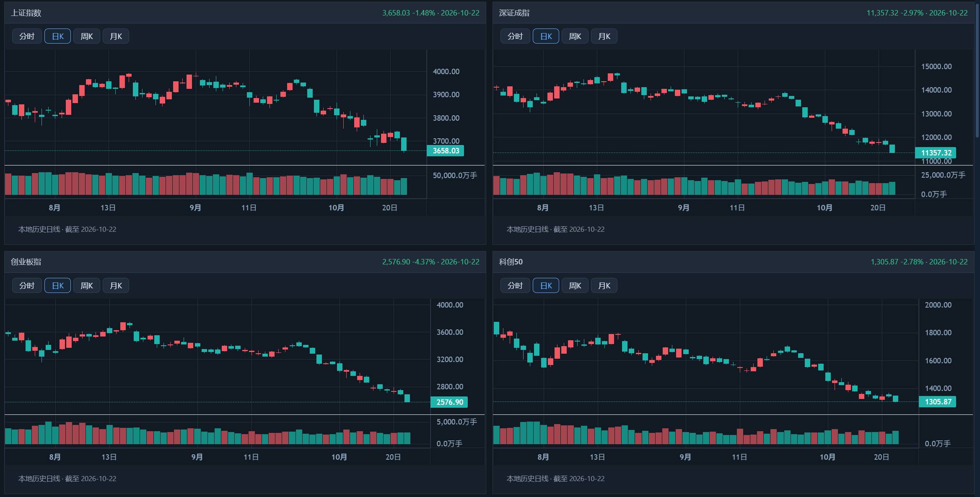Click the 深证成指 panel title

(x=514, y=13)
